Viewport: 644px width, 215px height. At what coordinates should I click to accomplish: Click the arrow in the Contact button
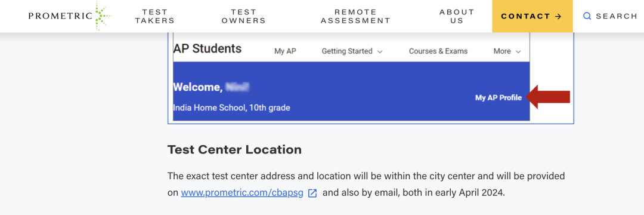(x=558, y=17)
